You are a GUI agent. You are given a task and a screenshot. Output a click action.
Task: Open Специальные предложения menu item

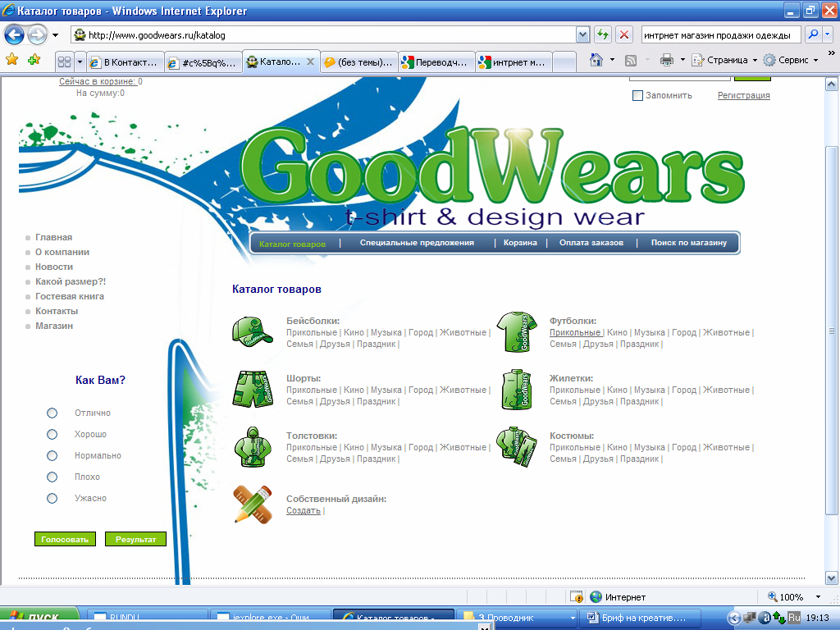coord(417,243)
